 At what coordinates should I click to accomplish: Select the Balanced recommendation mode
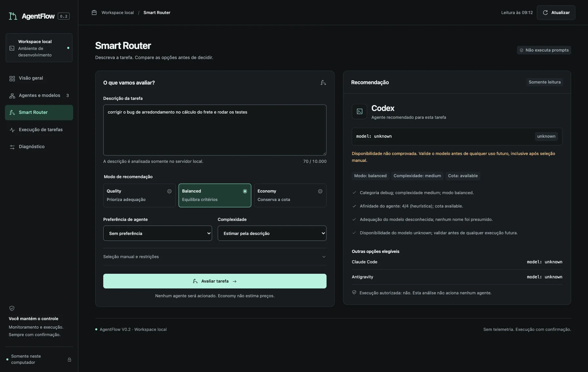point(215,195)
